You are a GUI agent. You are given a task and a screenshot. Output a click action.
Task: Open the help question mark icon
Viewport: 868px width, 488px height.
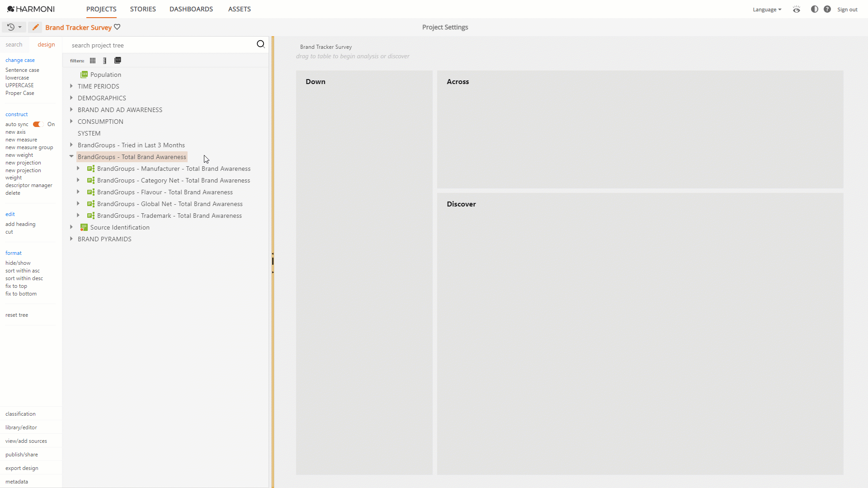[827, 9]
